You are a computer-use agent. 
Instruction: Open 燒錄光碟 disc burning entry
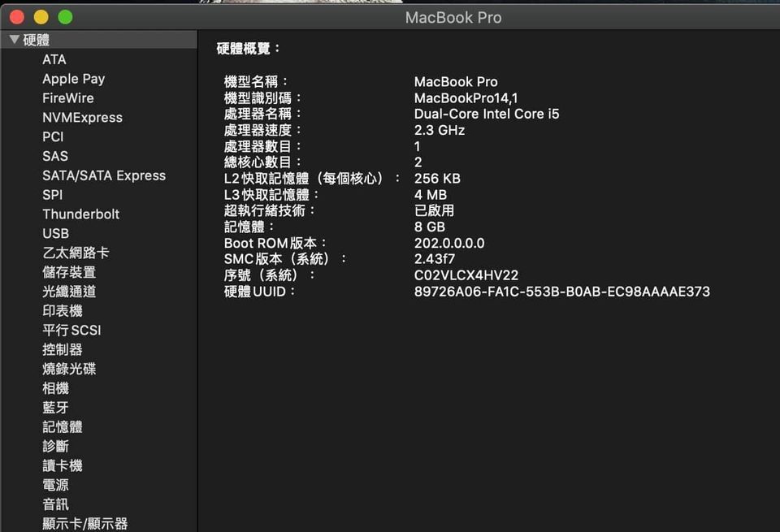pyautogui.click(x=69, y=369)
